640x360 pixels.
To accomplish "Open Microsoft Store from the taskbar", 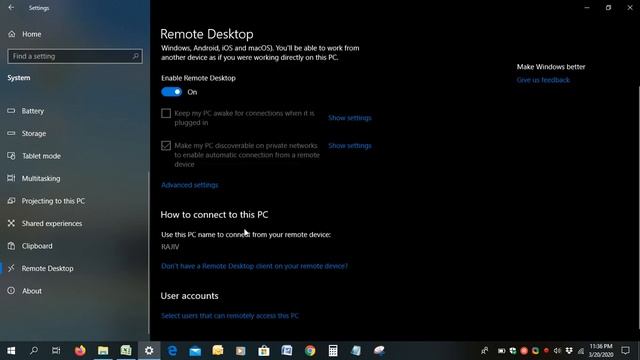I will 264,351.
